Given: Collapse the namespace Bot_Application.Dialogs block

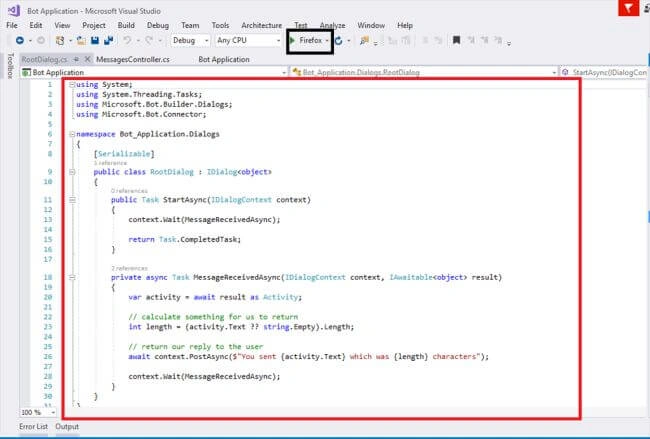Looking at the screenshot, I should 72,134.
